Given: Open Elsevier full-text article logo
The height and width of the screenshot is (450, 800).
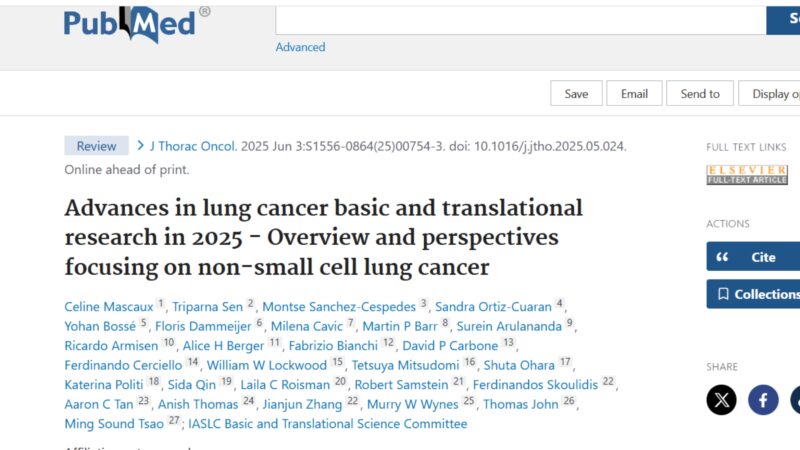Looking at the screenshot, I should pos(747,175).
